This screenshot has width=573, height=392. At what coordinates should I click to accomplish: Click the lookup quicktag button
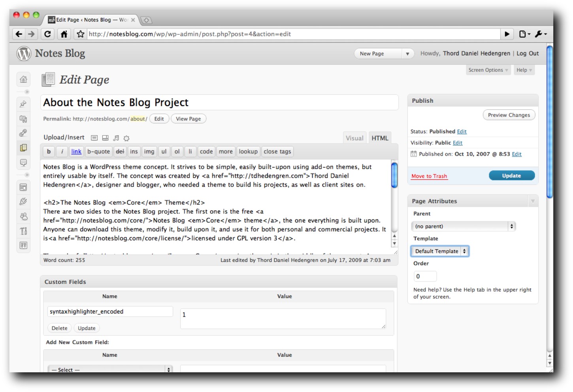tap(248, 151)
